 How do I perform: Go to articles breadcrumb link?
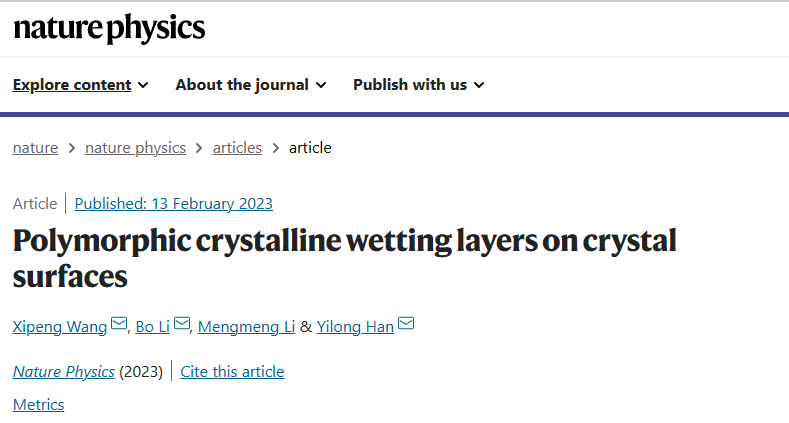[x=237, y=148]
